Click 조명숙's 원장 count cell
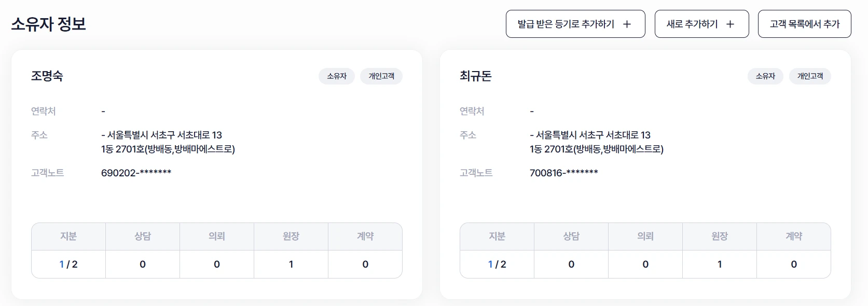This screenshot has width=868, height=306. 291,265
